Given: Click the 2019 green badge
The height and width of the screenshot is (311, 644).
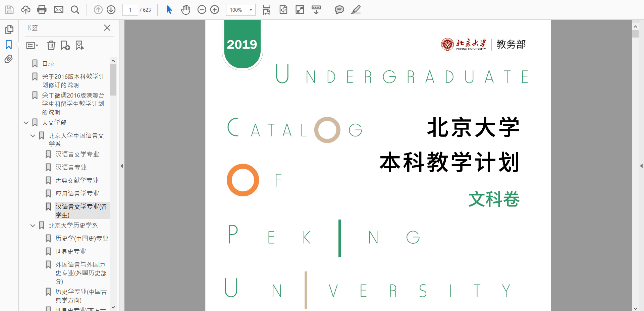Looking at the screenshot, I should 242,44.
